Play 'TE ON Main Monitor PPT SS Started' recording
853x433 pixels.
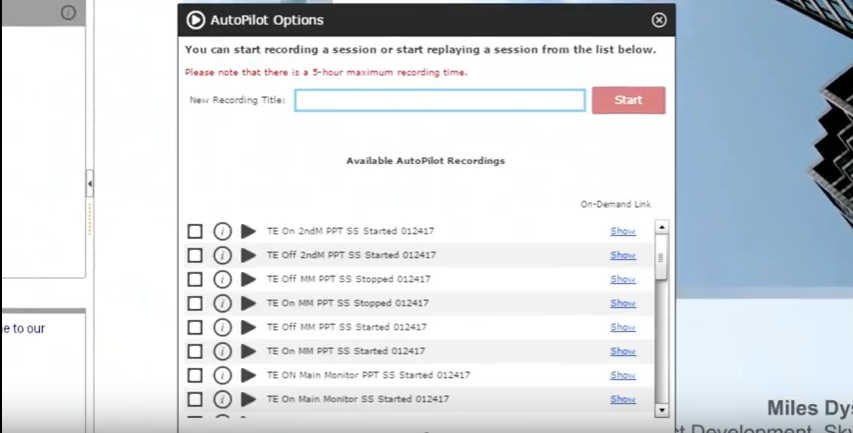(248, 375)
